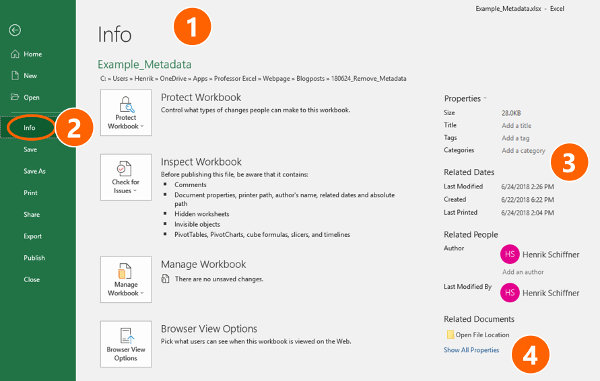The height and width of the screenshot is (381, 600).
Task: Select Publish in the sidebar
Action: point(34,257)
